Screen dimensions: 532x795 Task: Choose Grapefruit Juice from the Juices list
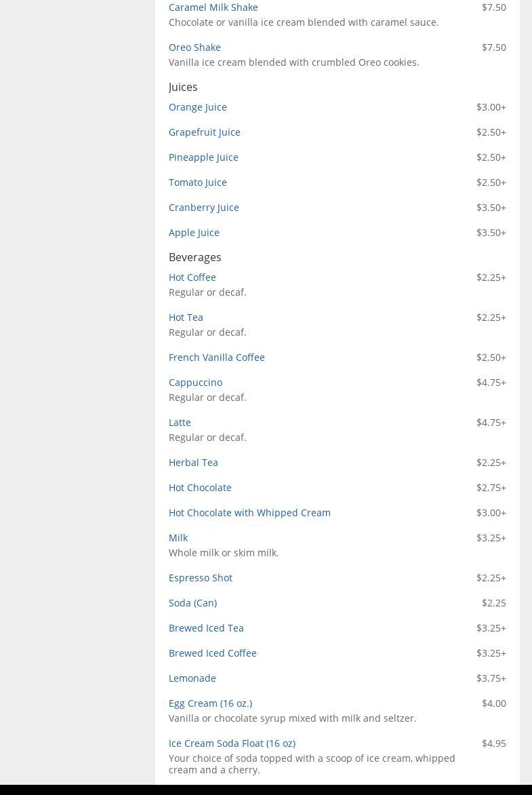(x=204, y=132)
